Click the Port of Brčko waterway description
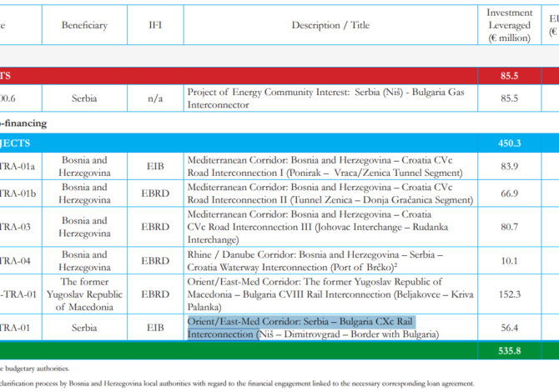The height and width of the screenshot is (392, 559). click(x=315, y=261)
